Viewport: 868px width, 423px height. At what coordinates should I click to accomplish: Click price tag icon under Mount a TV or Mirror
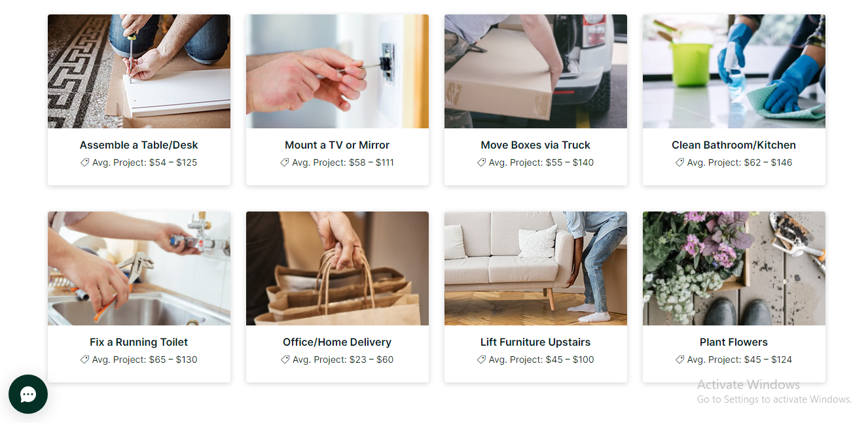click(285, 162)
